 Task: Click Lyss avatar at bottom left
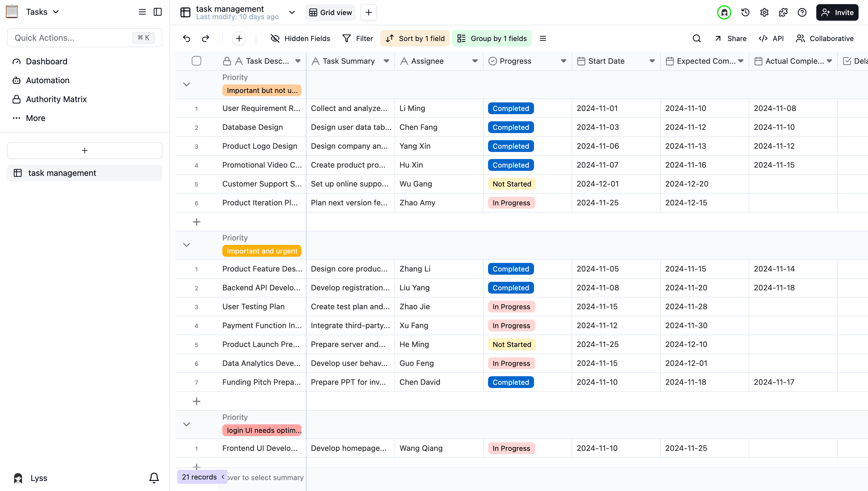click(x=18, y=478)
